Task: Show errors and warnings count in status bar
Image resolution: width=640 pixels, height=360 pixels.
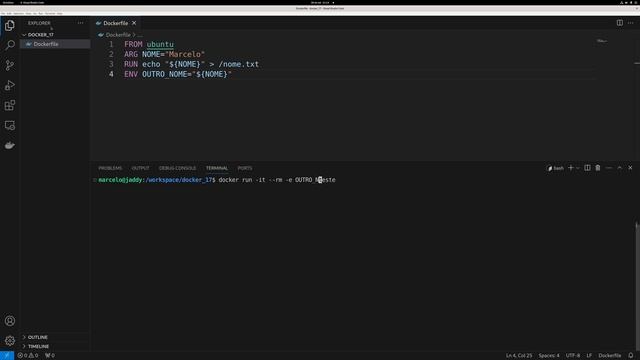Action: point(28,356)
